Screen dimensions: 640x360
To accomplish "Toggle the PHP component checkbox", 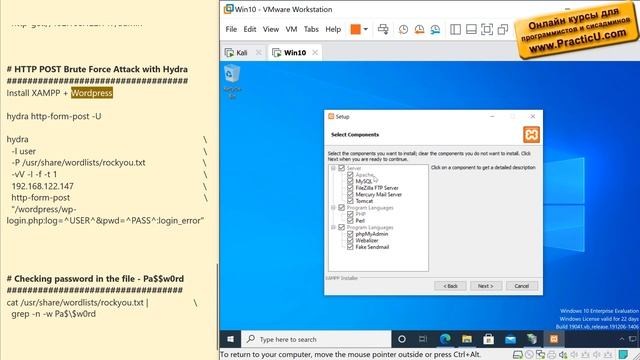I will (350, 214).
